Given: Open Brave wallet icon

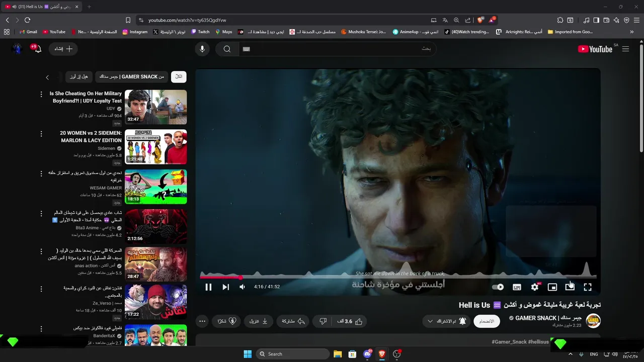Looking at the screenshot, I should tap(606, 20).
